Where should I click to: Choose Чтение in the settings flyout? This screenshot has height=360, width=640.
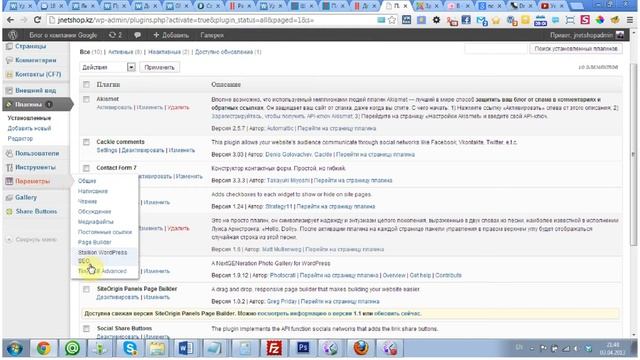(x=87, y=201)
